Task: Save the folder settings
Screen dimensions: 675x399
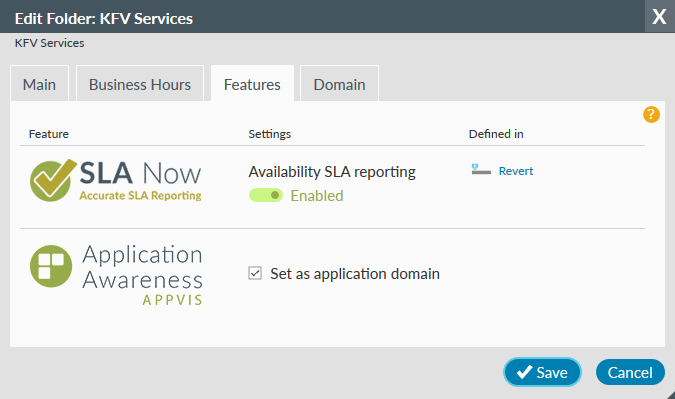Action: click(x=542, y=372)
